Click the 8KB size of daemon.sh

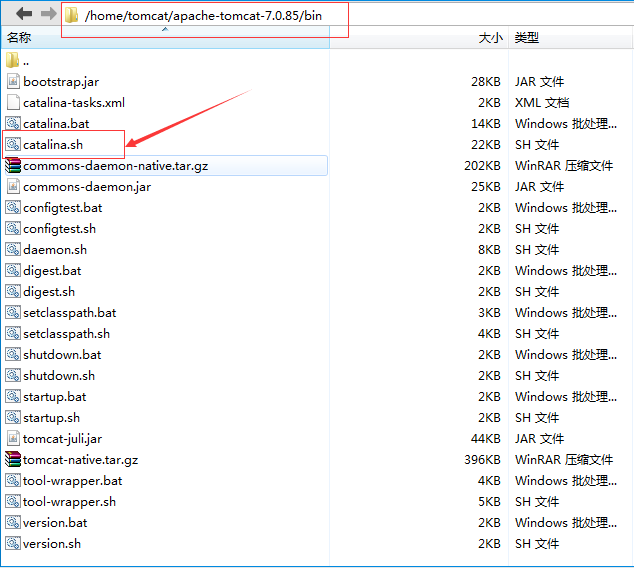point(489,250)
